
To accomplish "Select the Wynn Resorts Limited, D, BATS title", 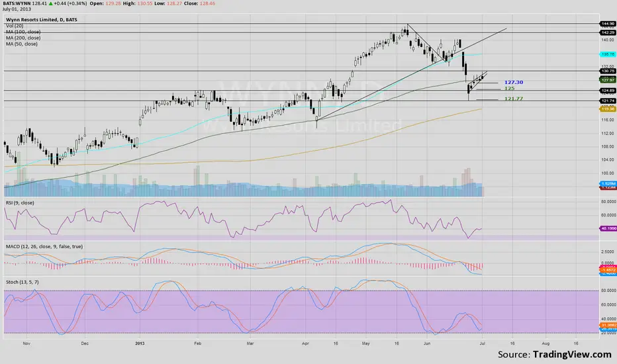I will 42,19.
